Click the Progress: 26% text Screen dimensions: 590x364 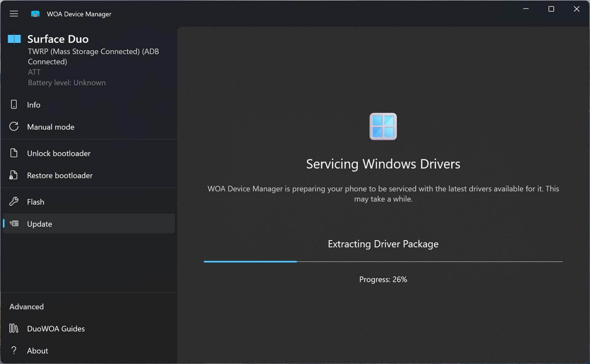coord(383,279)
